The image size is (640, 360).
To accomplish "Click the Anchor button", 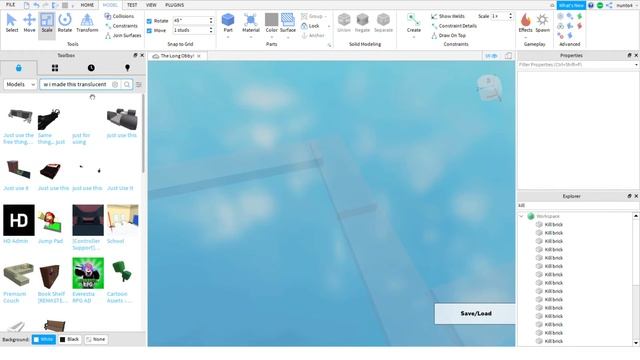I will click(x=313, y=36).
